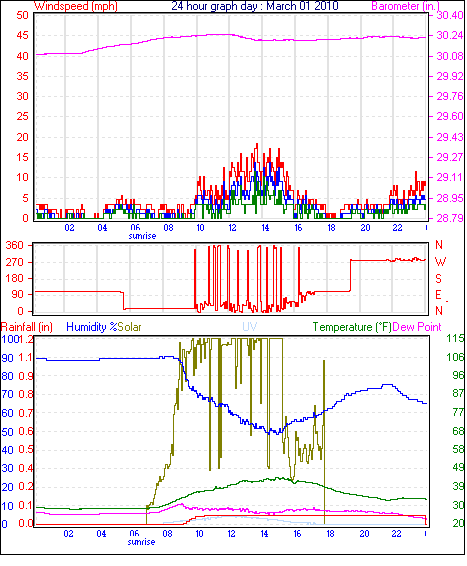Click "sunrise" under the windspeed chart

(142, 236)
